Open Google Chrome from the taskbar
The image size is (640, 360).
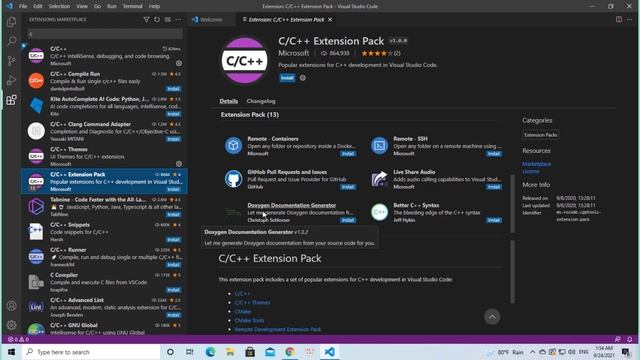point(290,352)
